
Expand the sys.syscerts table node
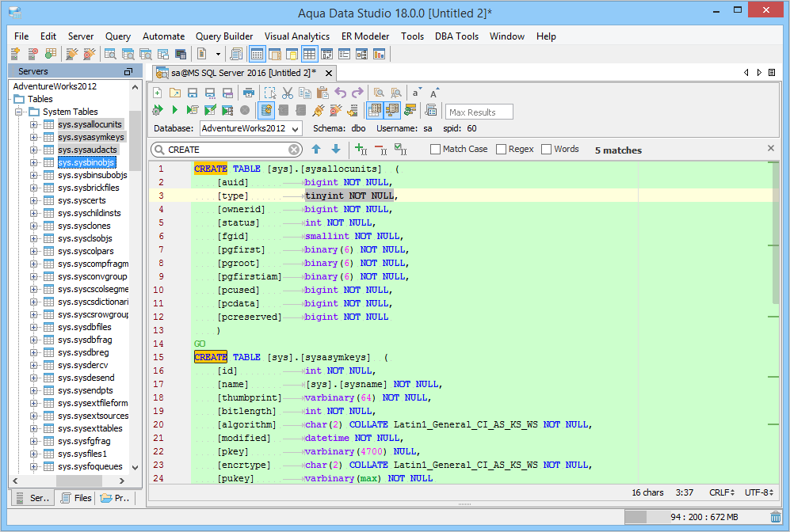34,200
